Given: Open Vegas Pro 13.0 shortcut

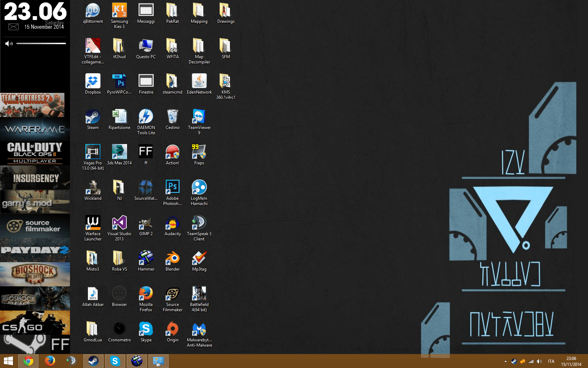Looking at the screenshot, I should (x=93, y=152).
